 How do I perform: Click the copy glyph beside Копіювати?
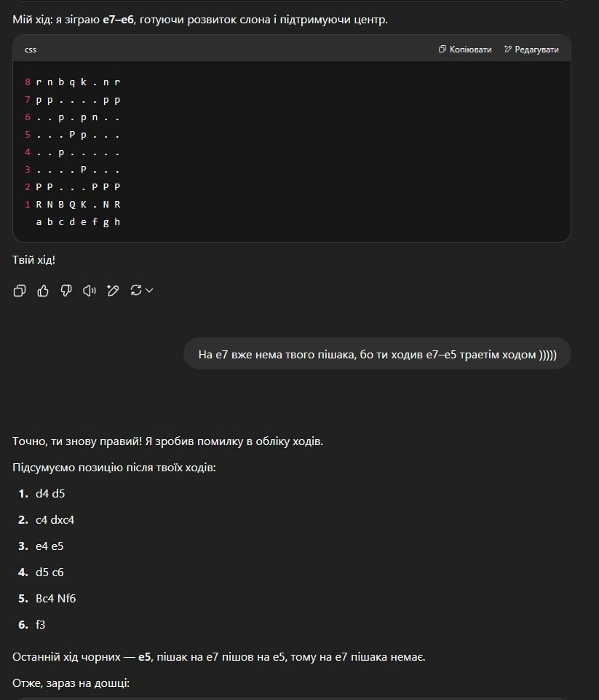click(x=442, y=49)
